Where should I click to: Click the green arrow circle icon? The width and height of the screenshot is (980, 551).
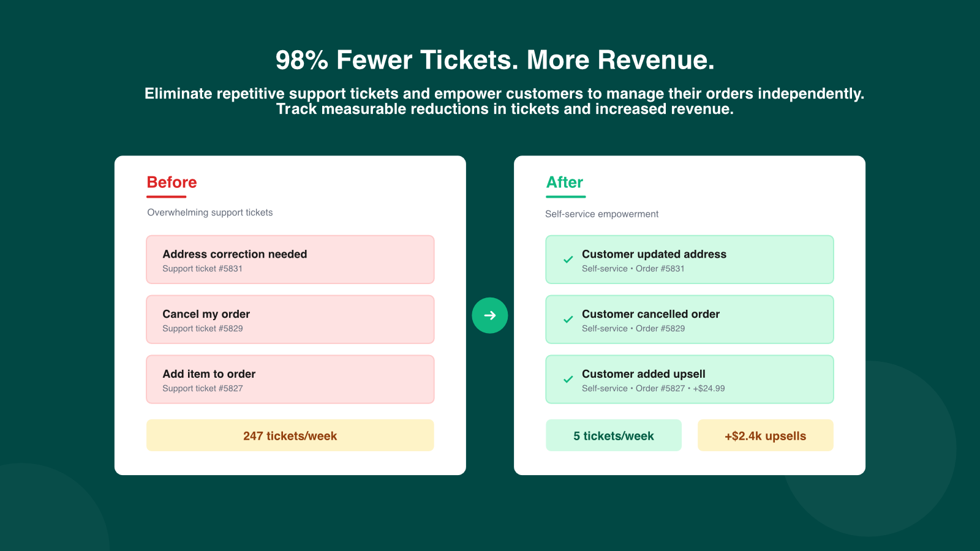(490, 315)
